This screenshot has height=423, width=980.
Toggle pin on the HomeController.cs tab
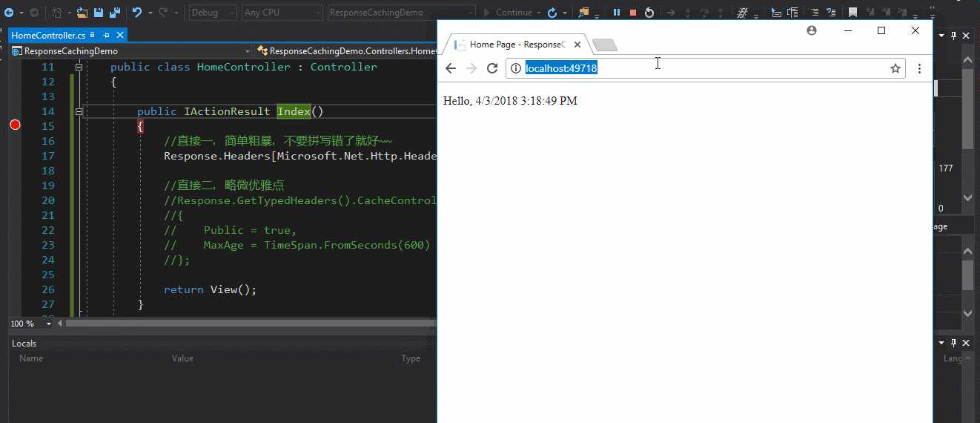107,35
